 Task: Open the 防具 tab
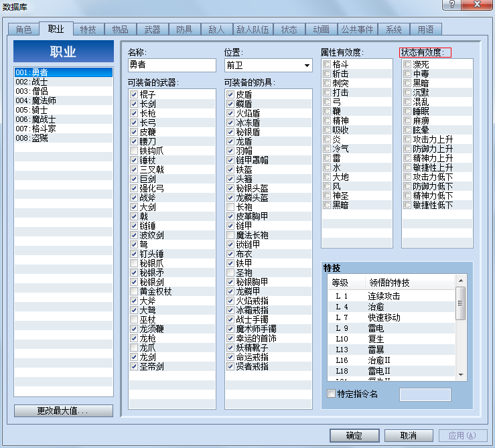pyautogui.click(x=184, y=29)
